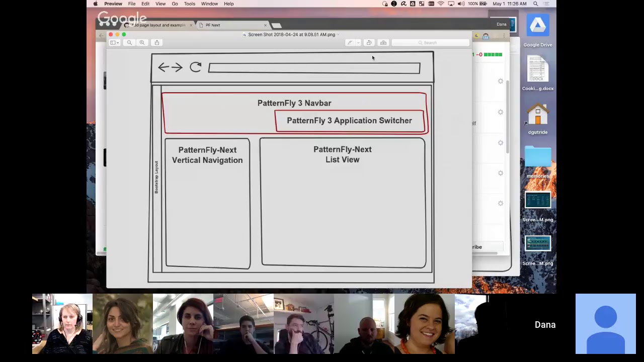Screen dimensions: 644x362
Task: Open the View menu
Action: 160,4
